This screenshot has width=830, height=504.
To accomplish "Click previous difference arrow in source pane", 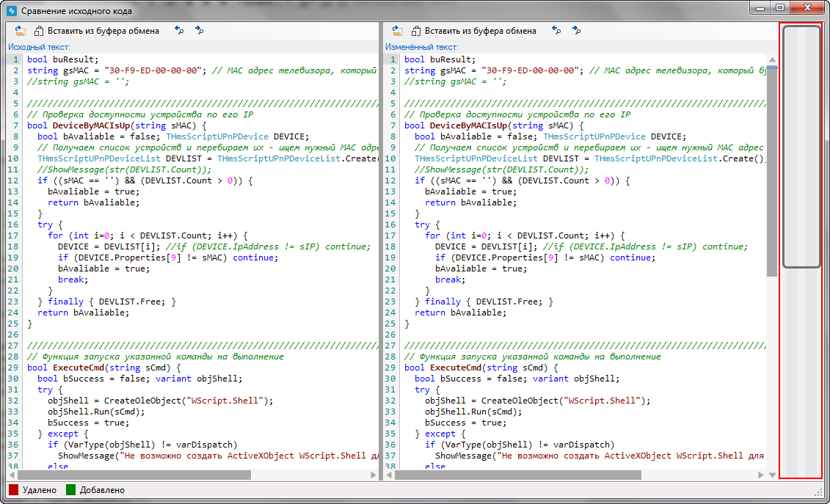I will click(x=179, y=31).
